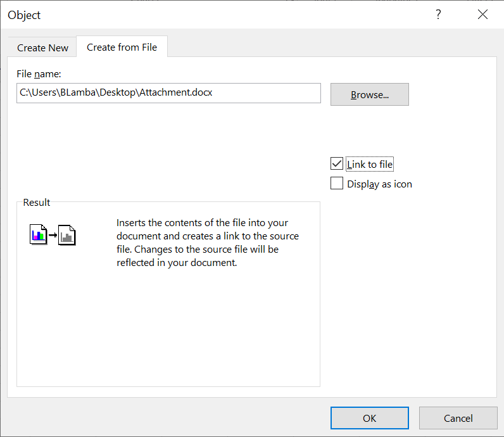This screenshot has height=437, width=504.
Task: Click the File name path input field
Action: [x=168, y=93]
